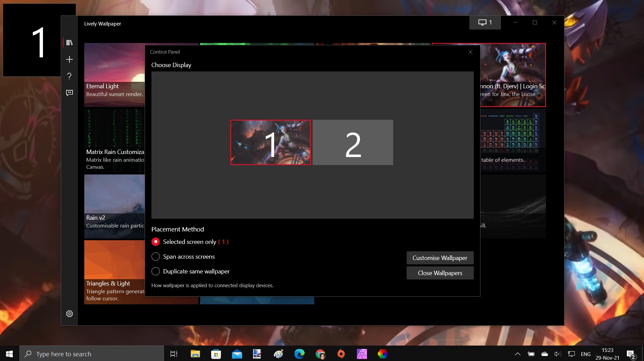Image resolution: width=644 pixels, height=361 pixels.
Task: Select the 'Selected screen only' radio option
Action: point(155,242)
